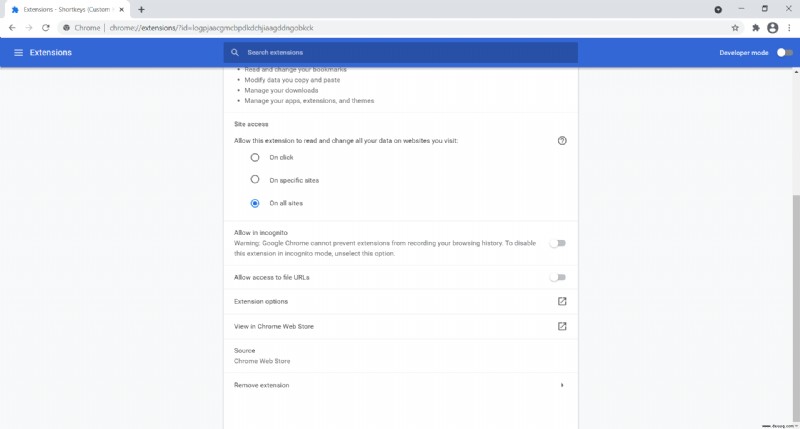Click the Developer mode label
This screenshot has width=800, height=429.
(x=743, y=53)
